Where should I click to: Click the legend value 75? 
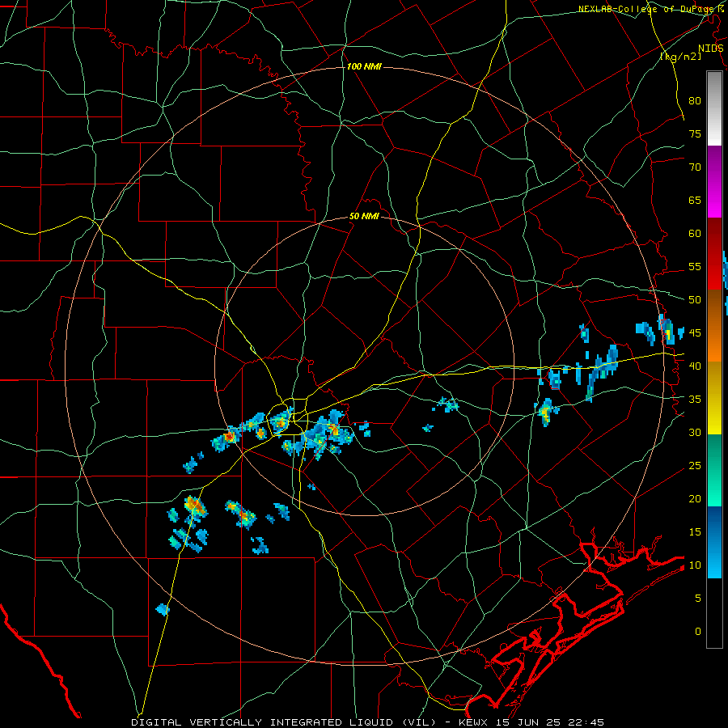tap(695, 133)
